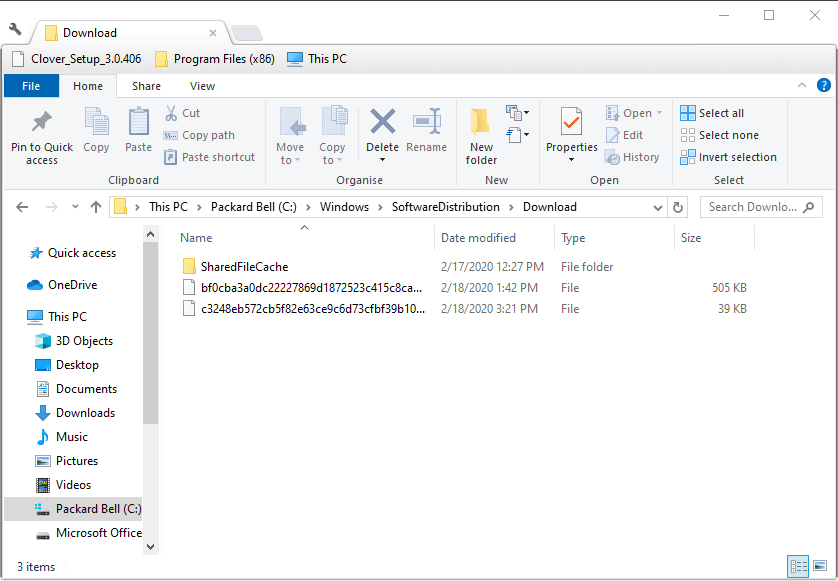Open the Move to menu
The width and height of the screenshot is (838, 581).
tap(290, 136)
